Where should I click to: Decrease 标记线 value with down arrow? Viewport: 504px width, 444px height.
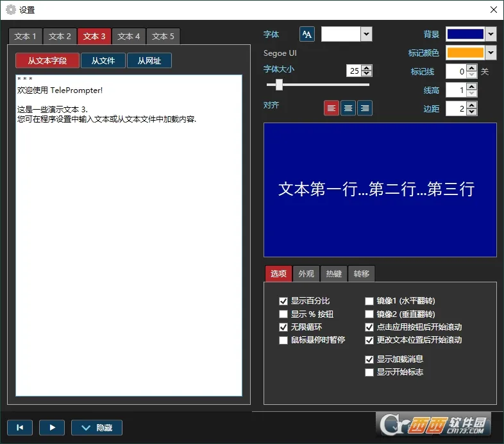tap(471, 74)
